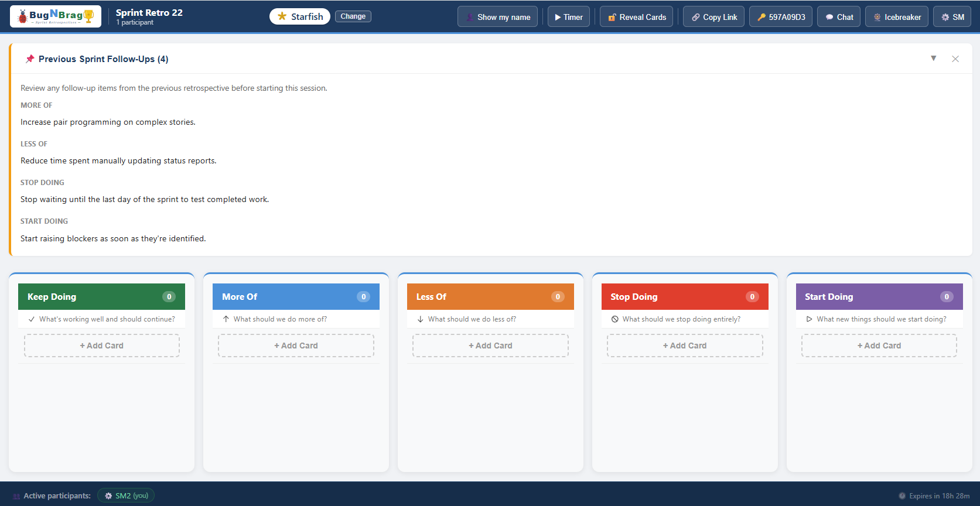Click the green Keep Doing column header
The height and width of the screenshot is (506, 980).
(101, 297)
